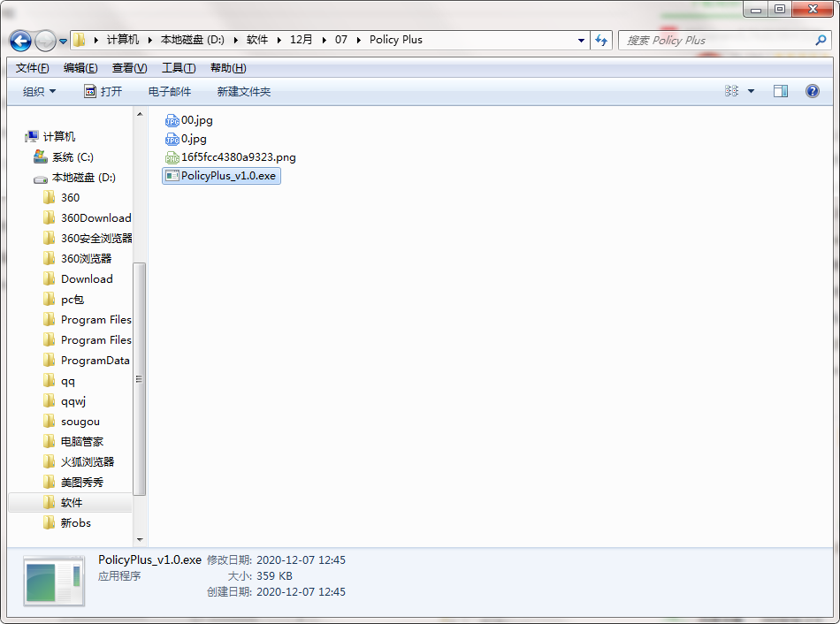840x624 pixels.
Task: Open the Help question mark icon
Action: (x=812, y=91)
